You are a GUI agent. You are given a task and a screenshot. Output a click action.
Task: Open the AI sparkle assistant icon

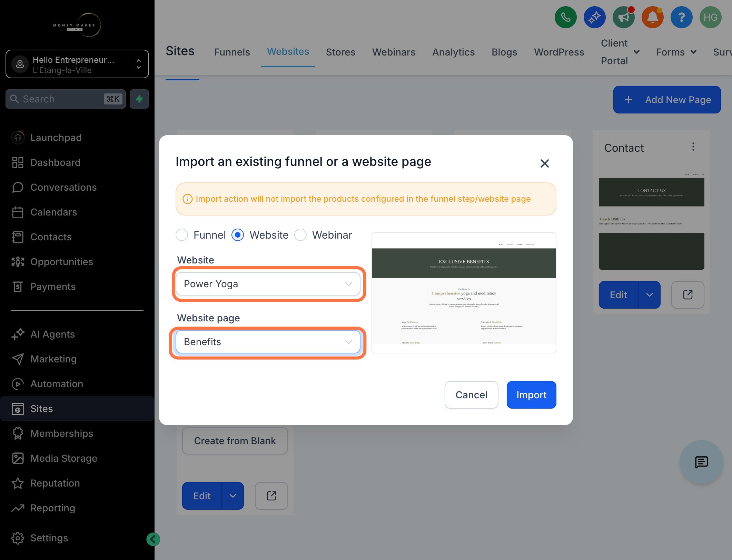pyautogui.click(x=594, y=17)
